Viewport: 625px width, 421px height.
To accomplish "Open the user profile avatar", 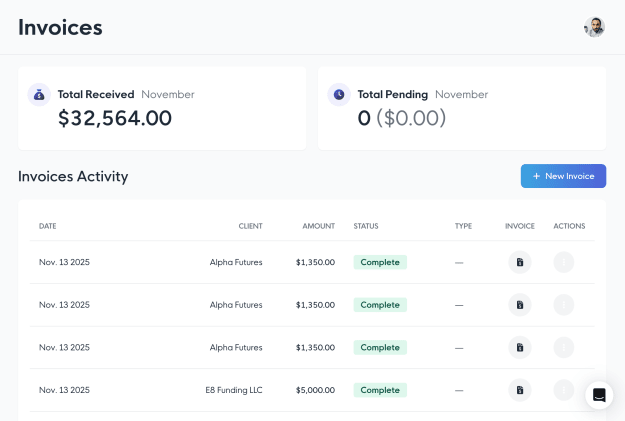I will (x=594, y=27).
